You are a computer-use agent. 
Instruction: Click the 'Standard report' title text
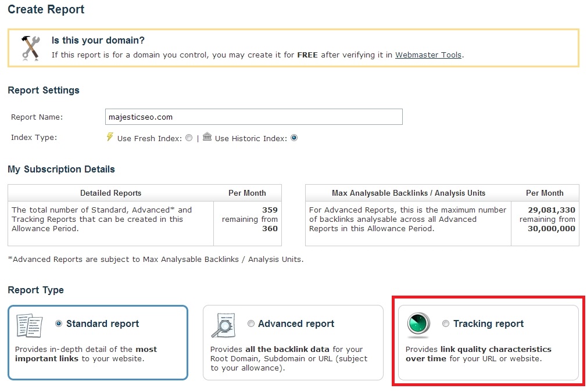[102, 323]
